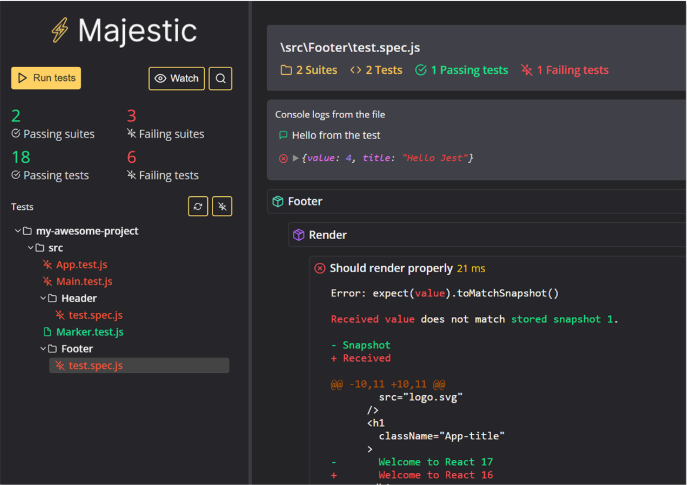Image resolution: width=687 pixels, height=485 pixels.
Task: Toggle Watch mode with the eye button
Action: coord(176,78)
